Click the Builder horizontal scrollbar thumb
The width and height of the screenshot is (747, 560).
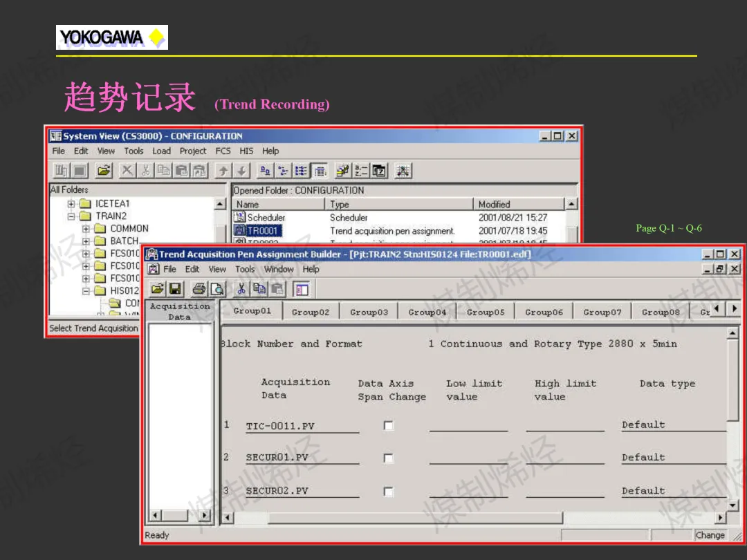[415, 517]
